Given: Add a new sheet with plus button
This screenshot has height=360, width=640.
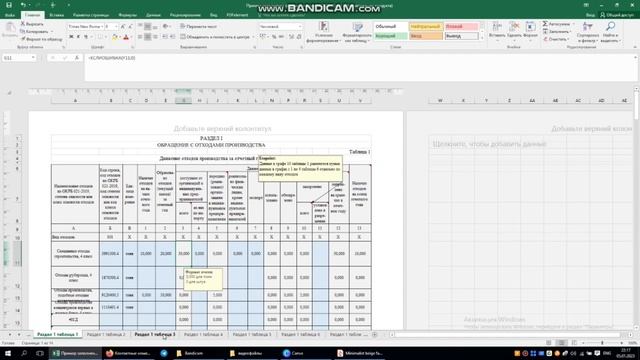Looking at the screenshot, I should point(375,335).
